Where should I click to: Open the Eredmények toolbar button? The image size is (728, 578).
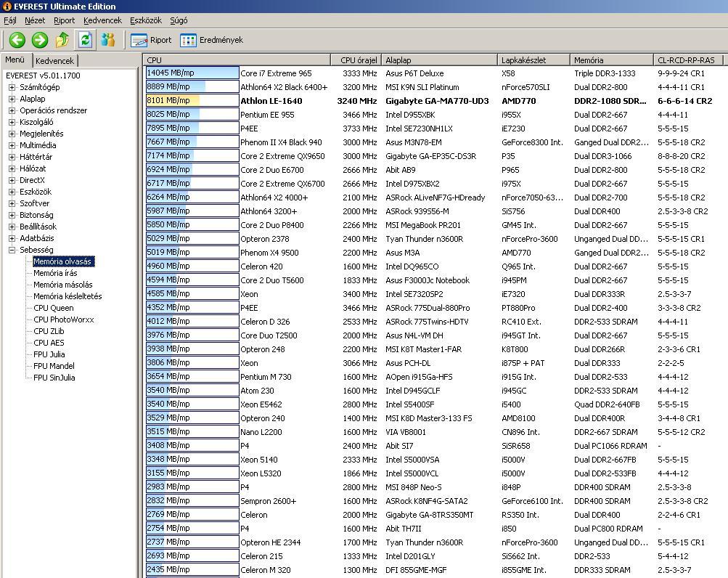tap(212, 41)
